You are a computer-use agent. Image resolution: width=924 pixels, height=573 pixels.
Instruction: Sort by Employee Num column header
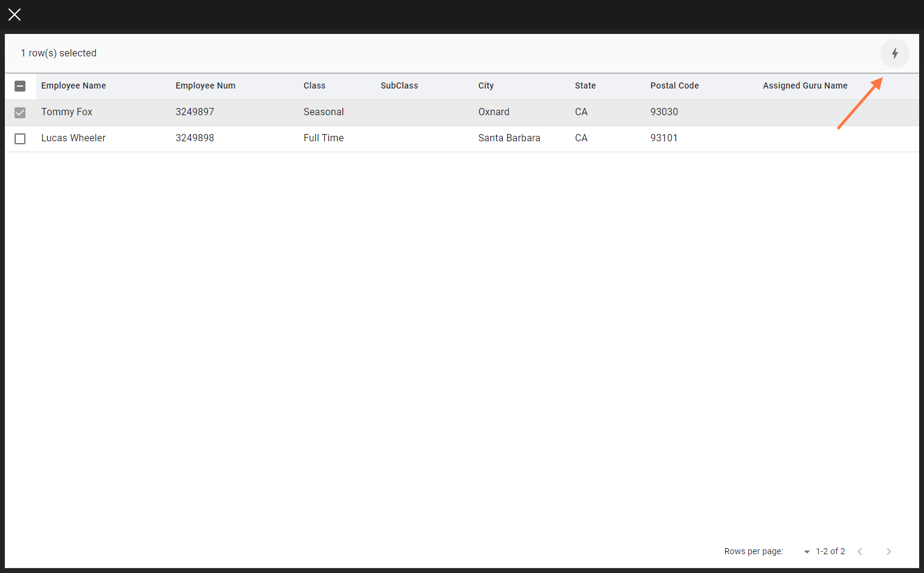205,85
